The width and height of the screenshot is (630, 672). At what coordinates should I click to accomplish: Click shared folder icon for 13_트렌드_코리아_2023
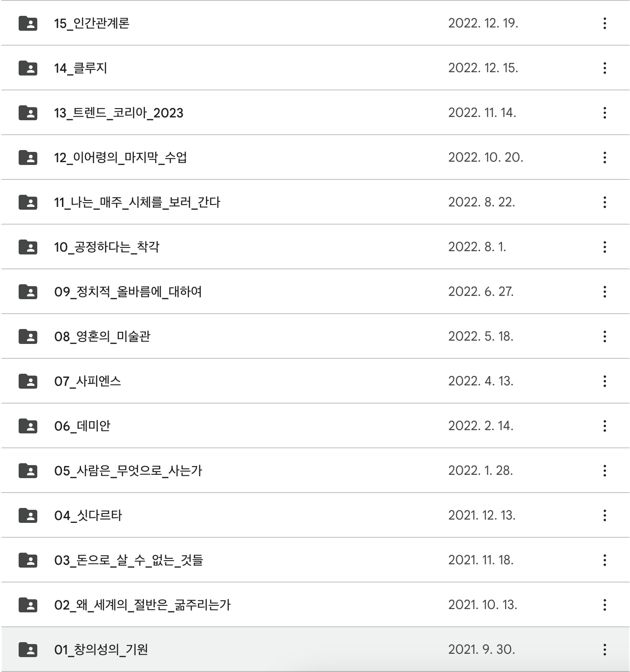click(28, 113)
